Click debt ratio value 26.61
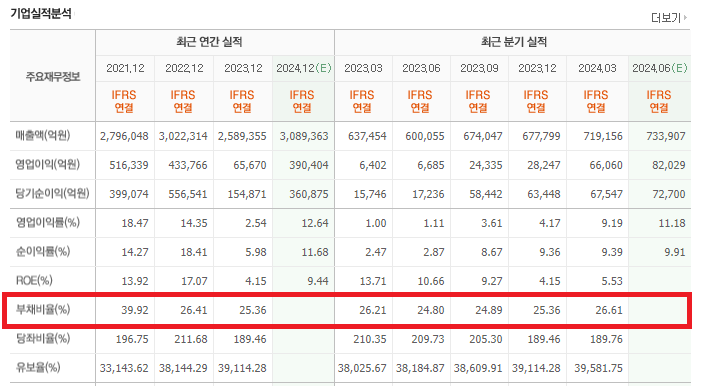702x386 pixels. click(x=609, y=310)
